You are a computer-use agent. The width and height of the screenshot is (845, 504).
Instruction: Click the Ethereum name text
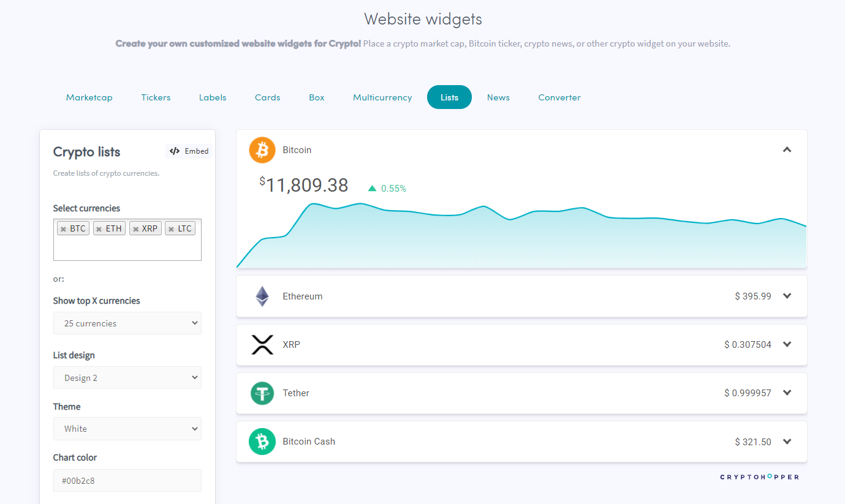pos(303,296)
